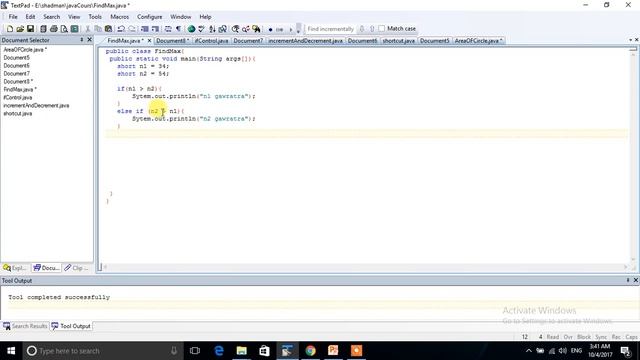Open the Configure menu

149,17
